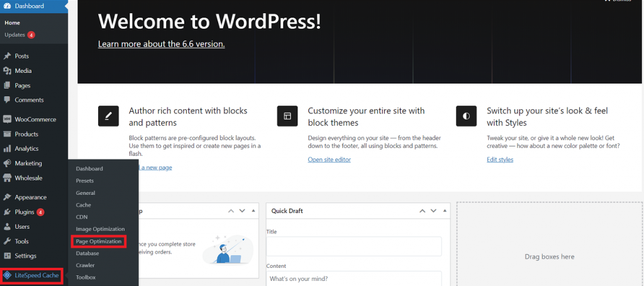644x286 pixels.
Task: Click the store setup illustration
Action: tap(228, 249)
